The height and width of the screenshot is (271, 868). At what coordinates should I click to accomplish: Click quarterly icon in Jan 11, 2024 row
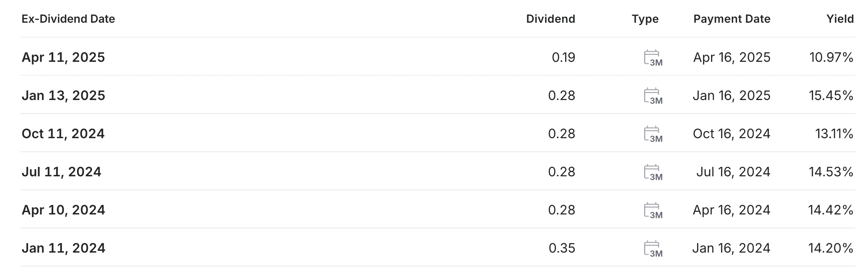653,248
